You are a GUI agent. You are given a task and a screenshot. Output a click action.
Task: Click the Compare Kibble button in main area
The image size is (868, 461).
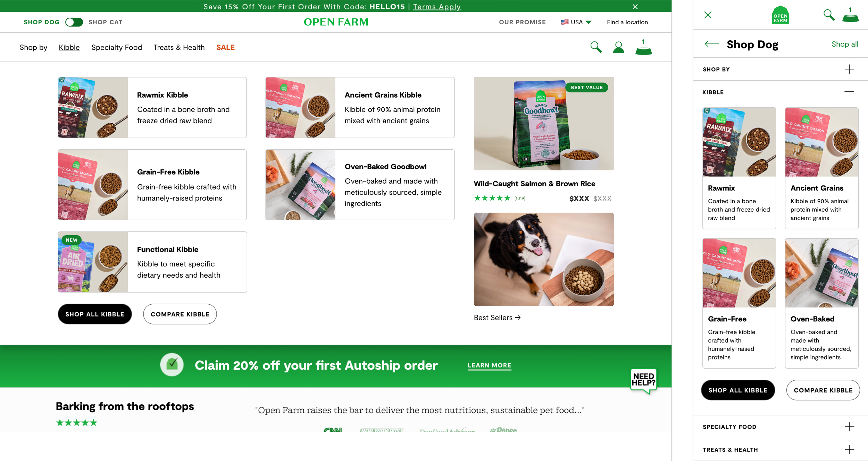[x=180, y=314]
